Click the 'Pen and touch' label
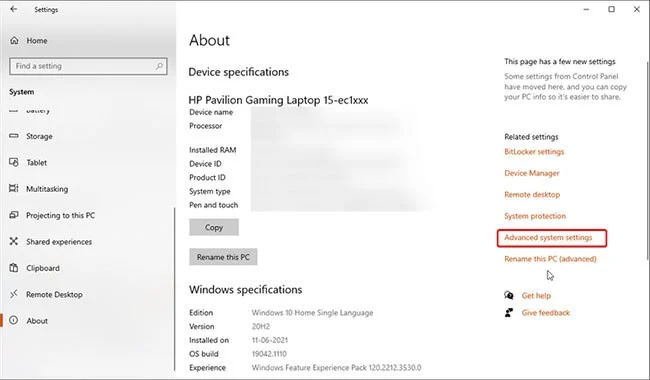Image resolution: width=650 pixels, height=380 pixels. (x=213, y=205)
